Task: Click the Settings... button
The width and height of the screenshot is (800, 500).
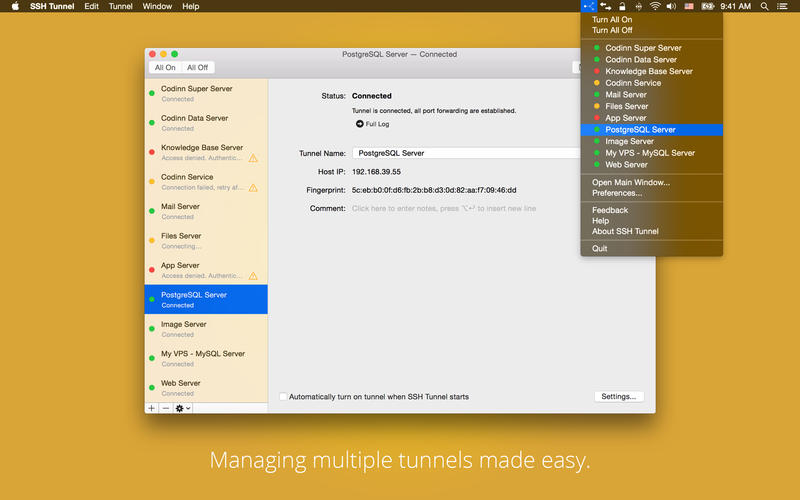Action: point(618,397)
